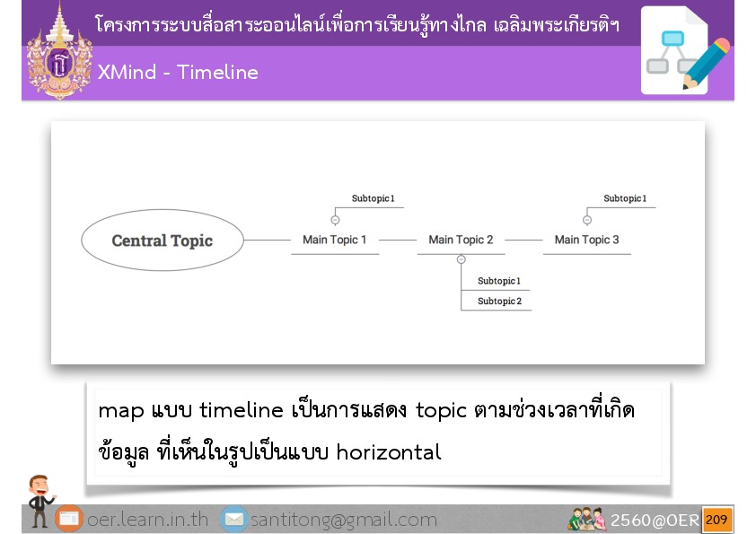Select the Main Topic 2 node
The height and width of the screenshot is (534, 756).
pos(461,240)
